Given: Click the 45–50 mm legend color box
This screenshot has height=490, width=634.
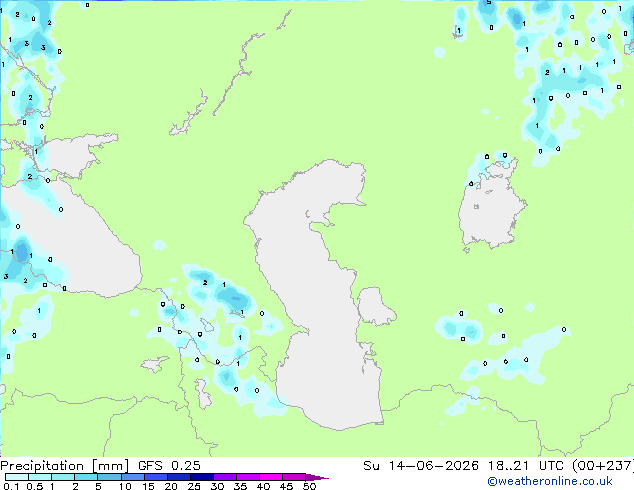Looking at the screenshot, I should click(294, 477).
